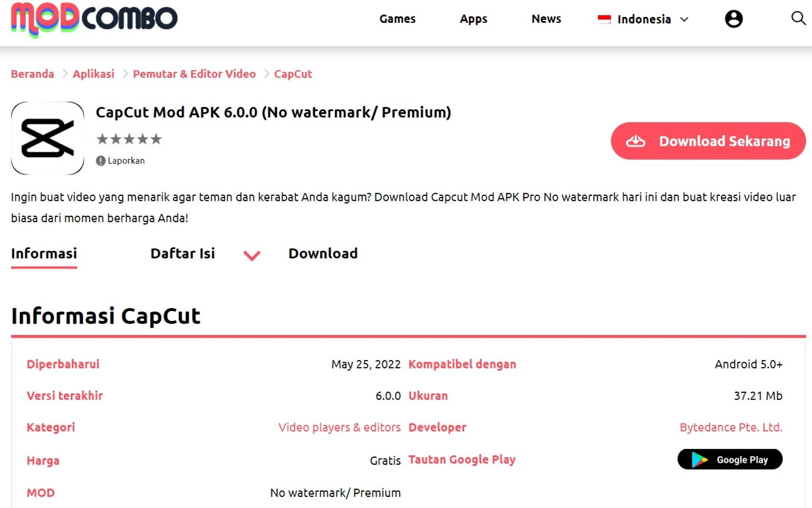Open the Tautan Google Play link
This screenshot has height=508, width=812.
[x=462, y=459]
